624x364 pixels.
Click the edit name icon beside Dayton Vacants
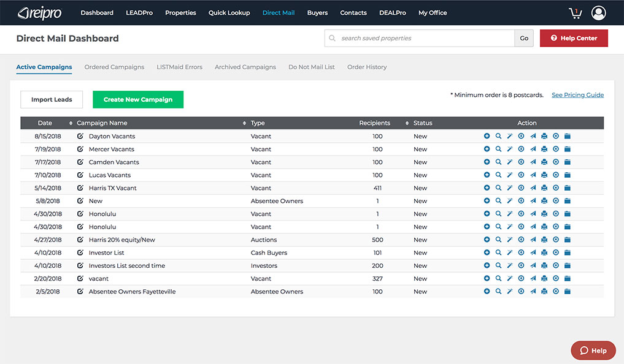[x=80, y=136]
